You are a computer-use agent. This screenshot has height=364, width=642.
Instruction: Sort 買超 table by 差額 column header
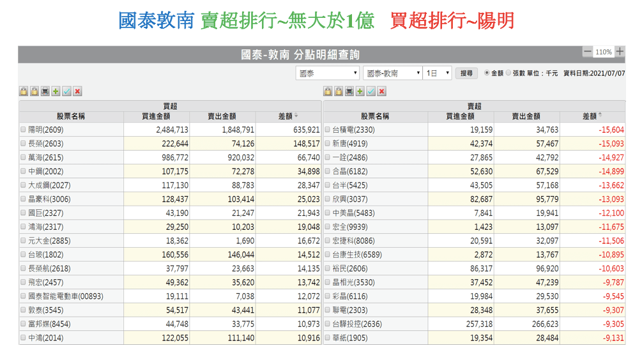click(287, 116)
